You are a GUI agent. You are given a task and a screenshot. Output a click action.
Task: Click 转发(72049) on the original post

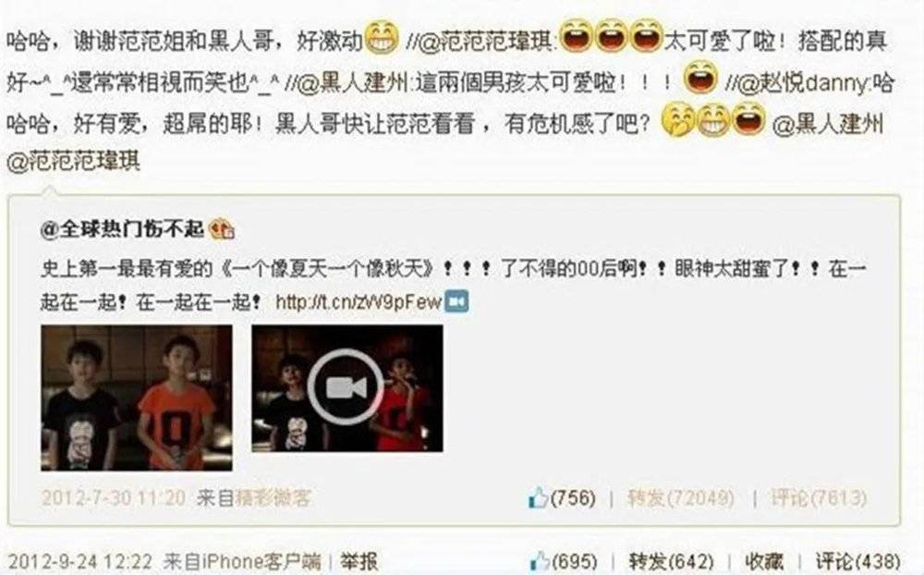pyautogui.click(x=681, y=498)
